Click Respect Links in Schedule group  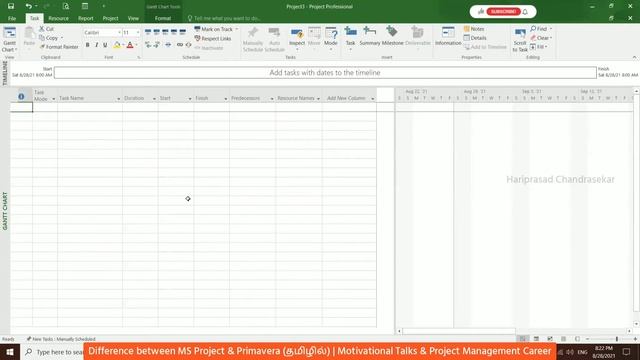[213, 38]
